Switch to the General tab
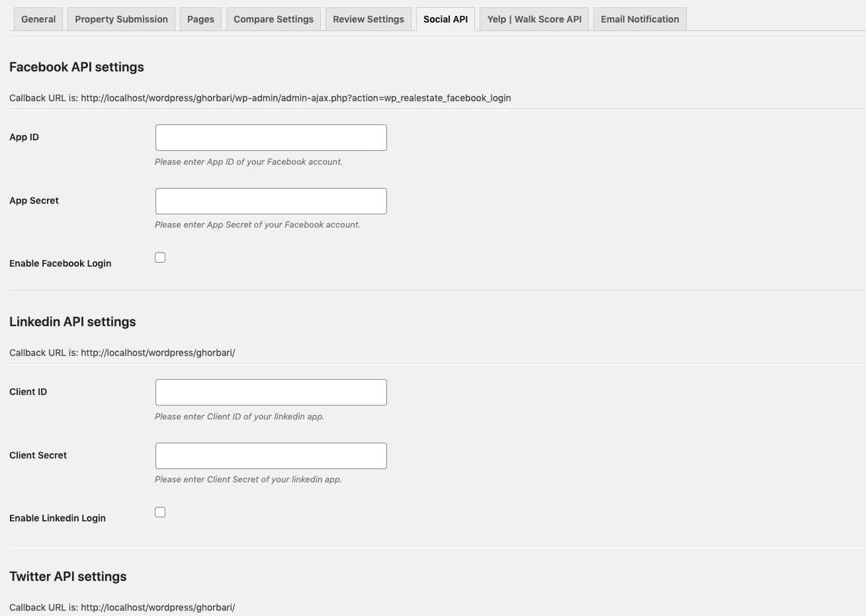Viewport: 866px width, 616px height. pyautogui.click(x=38, y=19)
